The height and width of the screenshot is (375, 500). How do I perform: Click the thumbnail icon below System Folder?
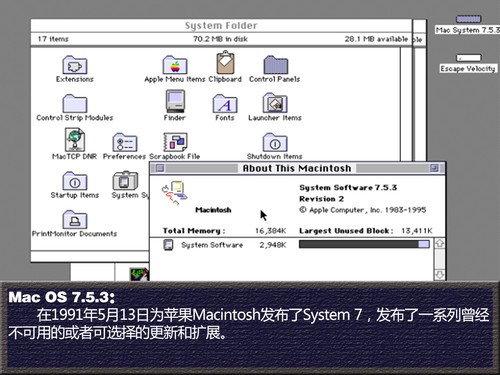pyautogui.click(x=139, y=274)
